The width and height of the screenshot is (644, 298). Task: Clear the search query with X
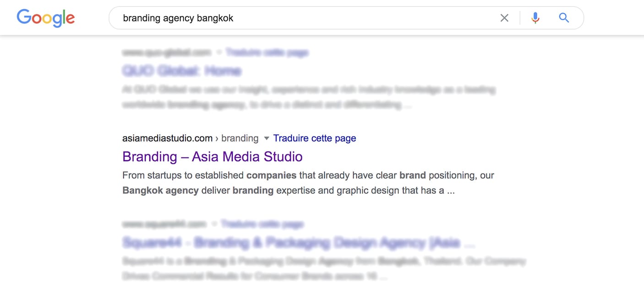pyautogui.click(x=504, y=18)
